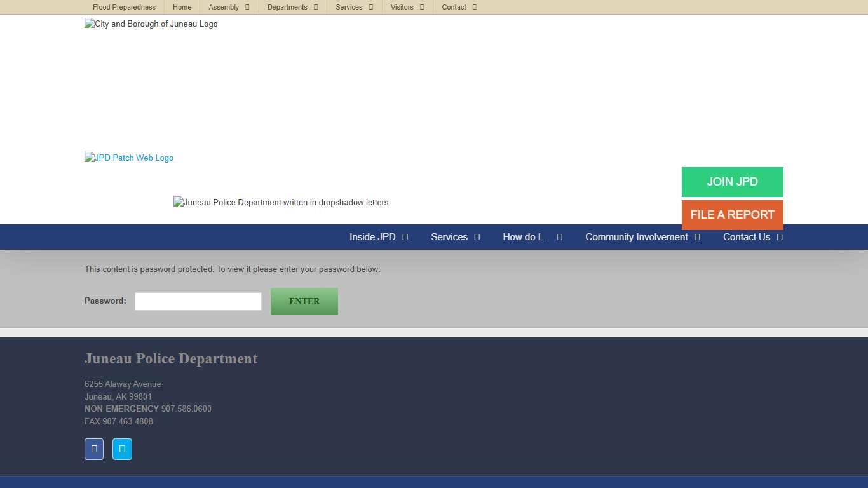This screenshot has height=488, width=868.
Task: Go to Home in top bar
Action: coord(182,7)
